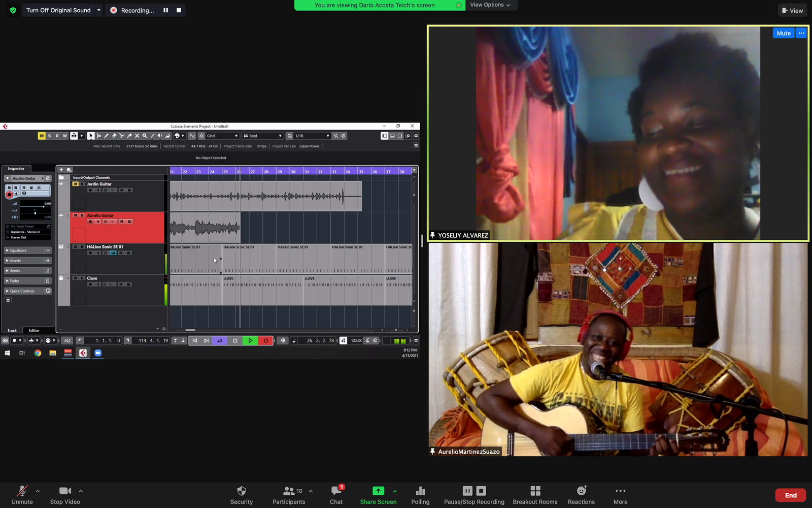
Task: Pick the Eraser tool in Cubase toolbar
Action: coord(114,136)
